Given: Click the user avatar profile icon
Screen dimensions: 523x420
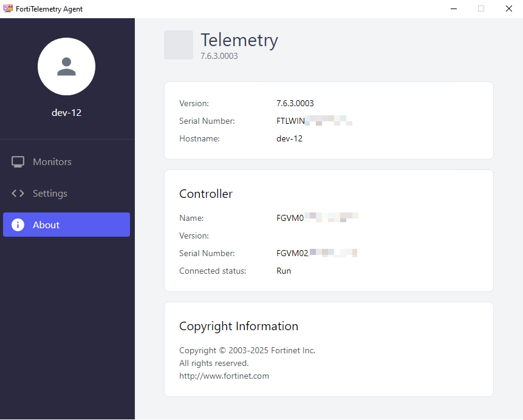Looking at the screenshot, I should [x=66, y=67].
